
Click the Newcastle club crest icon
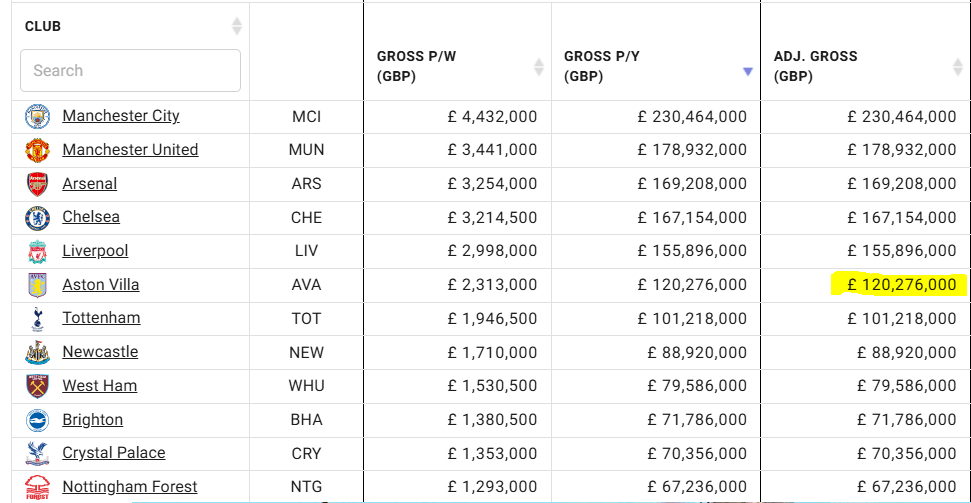pyautogui.click(x=37, y=352)
